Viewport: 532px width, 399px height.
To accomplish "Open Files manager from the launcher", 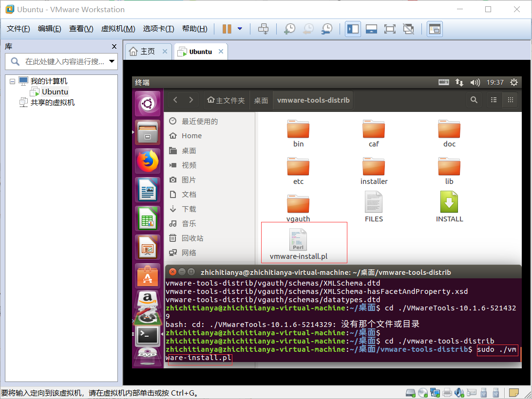I will pyautogui.click(x=148, y=132).
